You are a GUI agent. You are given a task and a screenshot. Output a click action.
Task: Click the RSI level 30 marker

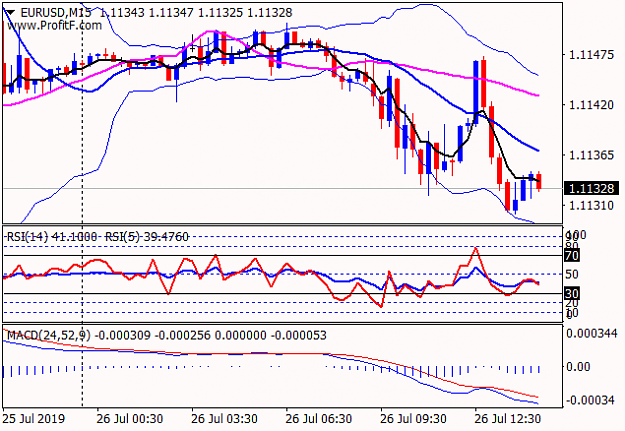point(572,294)
